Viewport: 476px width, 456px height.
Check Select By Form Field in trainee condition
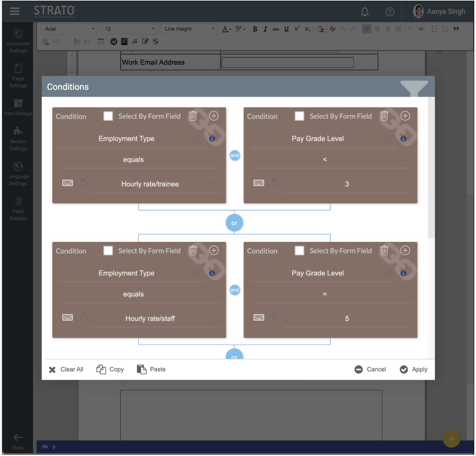click(x=108, y=116)
